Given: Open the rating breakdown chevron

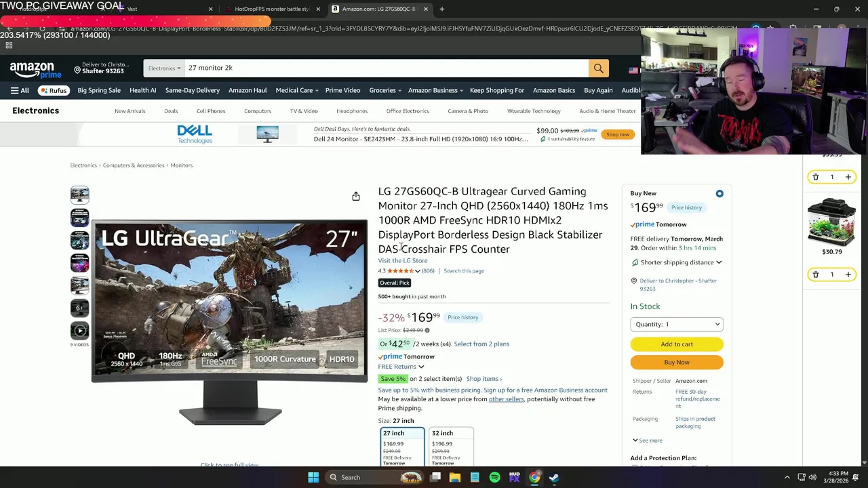Looking at the screenshot, I should click(x=418, y=271).
